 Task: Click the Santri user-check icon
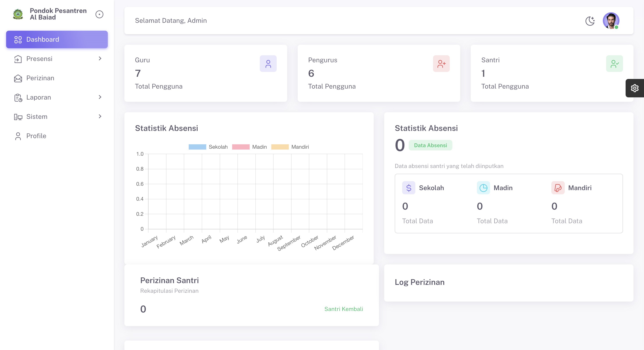[x=614, y=64]
